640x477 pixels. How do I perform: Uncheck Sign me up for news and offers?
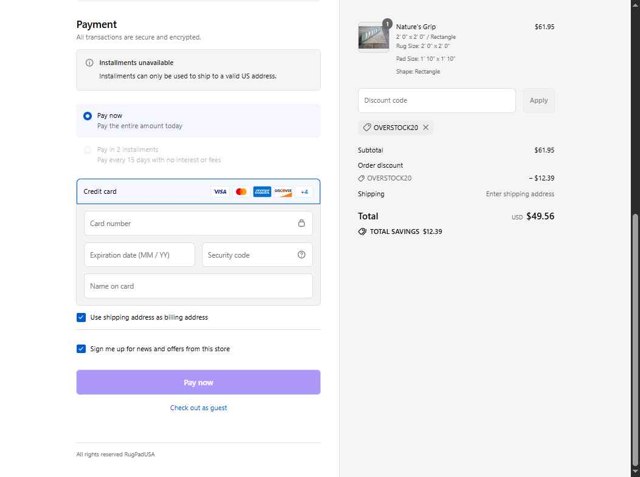81,349
